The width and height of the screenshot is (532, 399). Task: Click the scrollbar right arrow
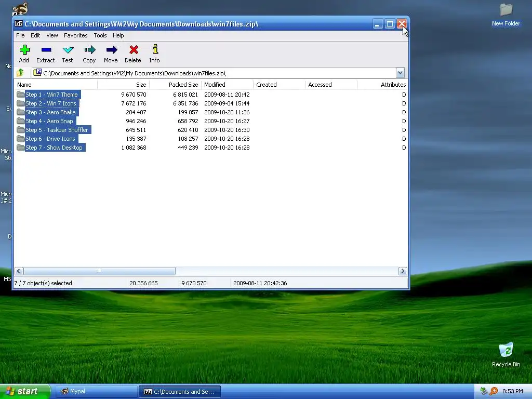[x=403, y=271]
